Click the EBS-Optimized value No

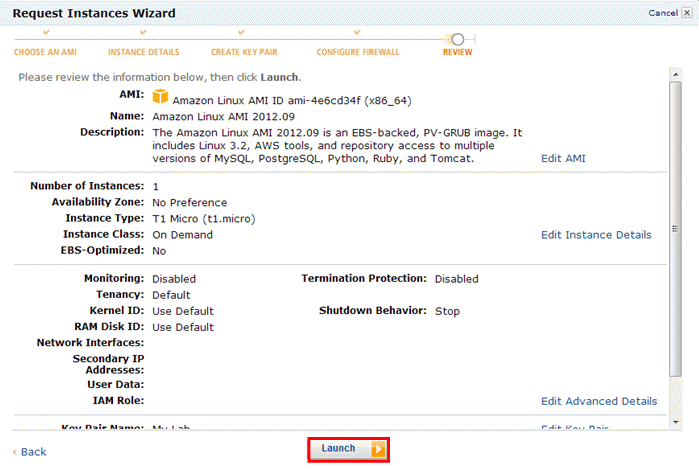[159, 251]
